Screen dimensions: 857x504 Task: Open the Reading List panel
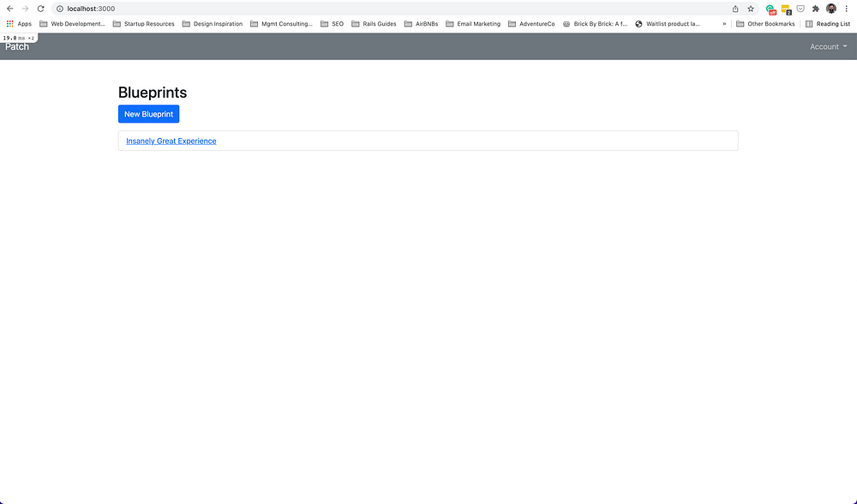pos(828,24)
